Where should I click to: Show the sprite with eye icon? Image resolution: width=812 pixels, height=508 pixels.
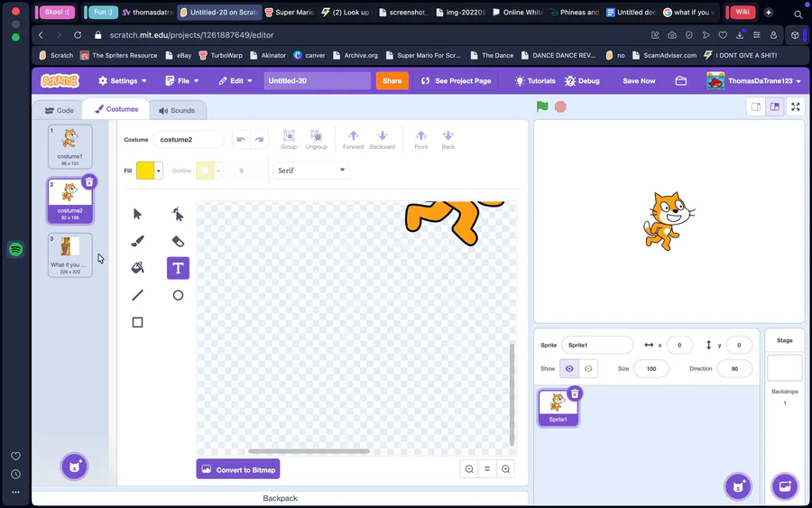point(569,369)
